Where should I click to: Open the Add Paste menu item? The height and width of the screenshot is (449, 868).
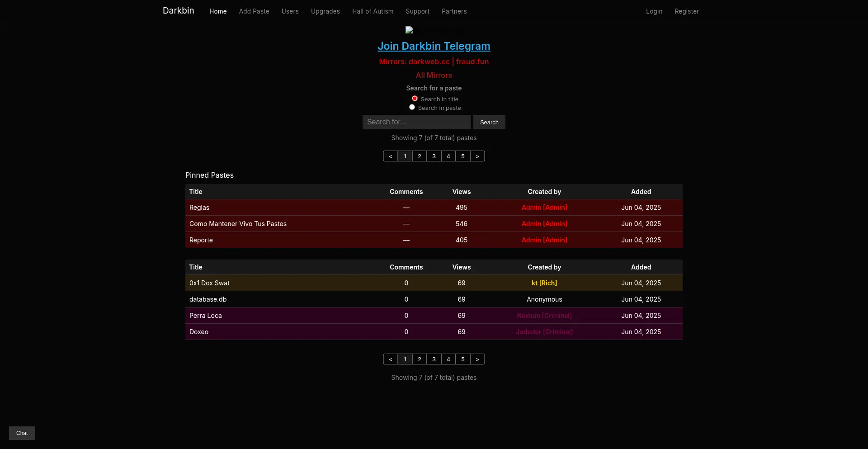point(254,11)
